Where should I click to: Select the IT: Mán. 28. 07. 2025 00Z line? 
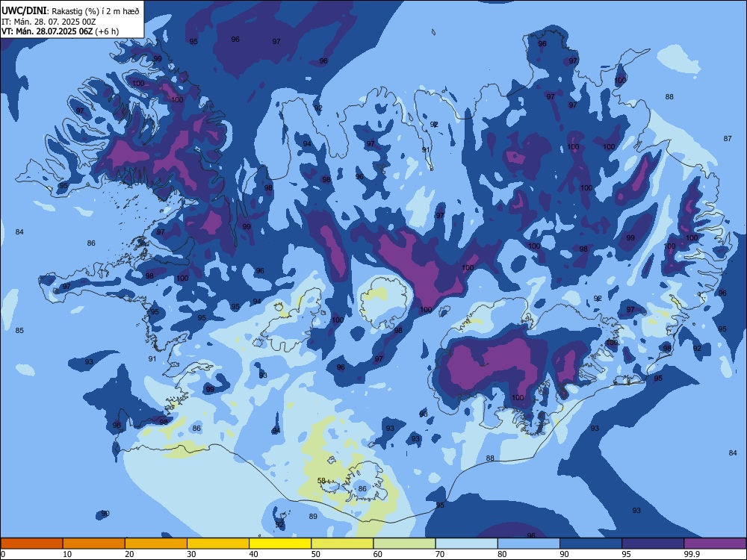pyautogui.click(x=49, y=22)
